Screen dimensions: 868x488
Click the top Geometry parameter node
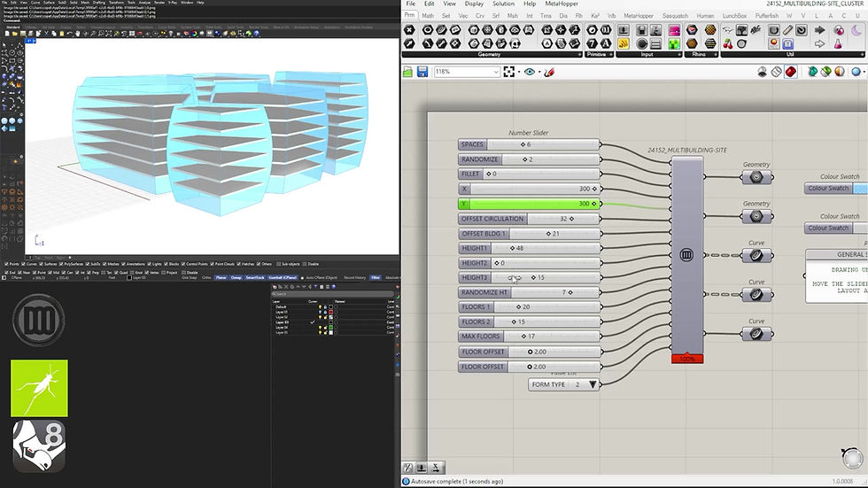point(756,177)
